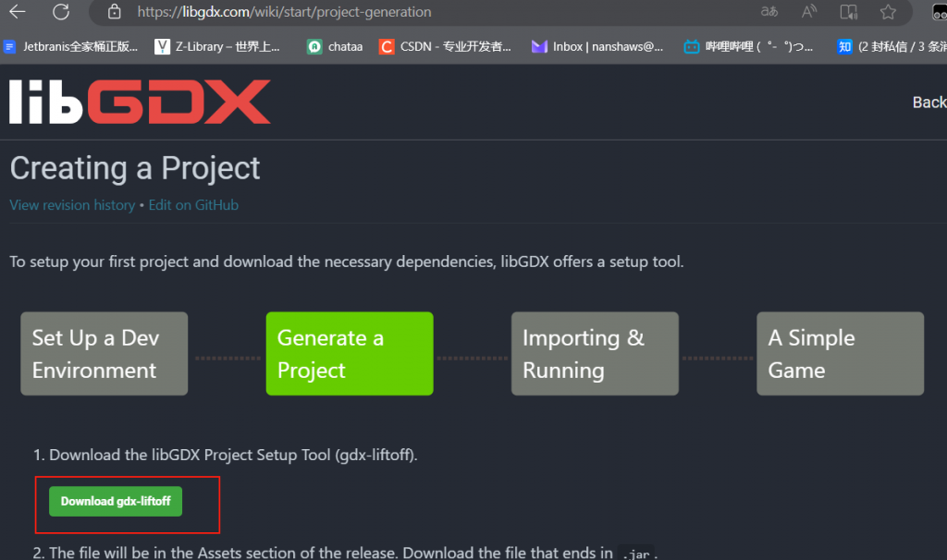Open the Inbox mail bookmark
Image resolution: width=947 pixels, height=560 pixels.
tap(597, 46)
